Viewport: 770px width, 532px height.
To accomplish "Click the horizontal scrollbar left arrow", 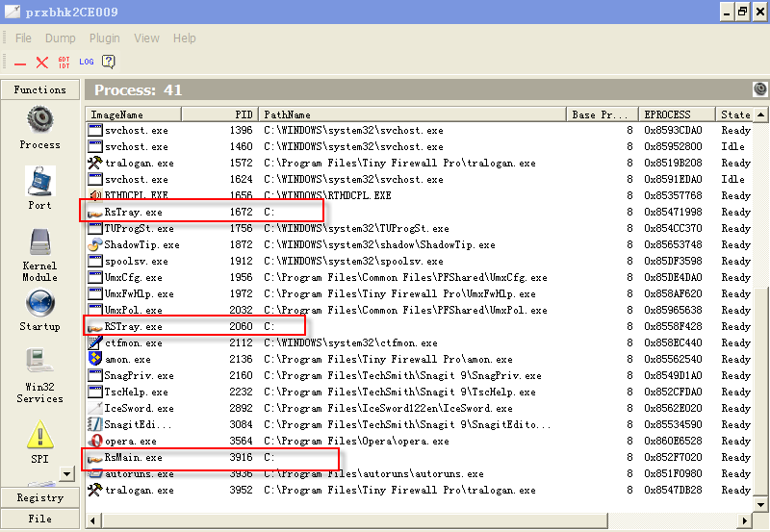I will click(x=93, y=520).
